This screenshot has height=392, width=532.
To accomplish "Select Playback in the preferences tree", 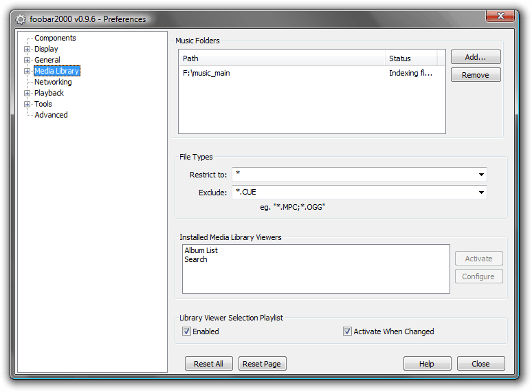I will point(49,93).
